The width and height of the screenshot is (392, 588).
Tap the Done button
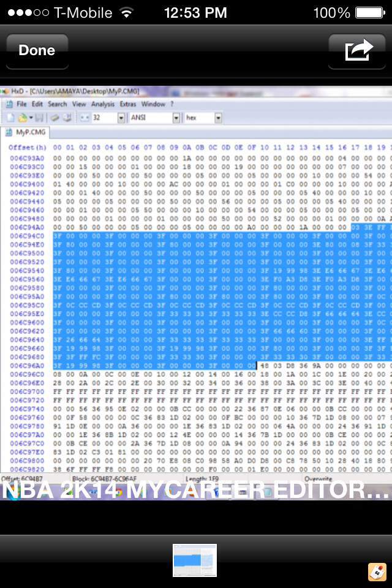click(x=37, y=51)
